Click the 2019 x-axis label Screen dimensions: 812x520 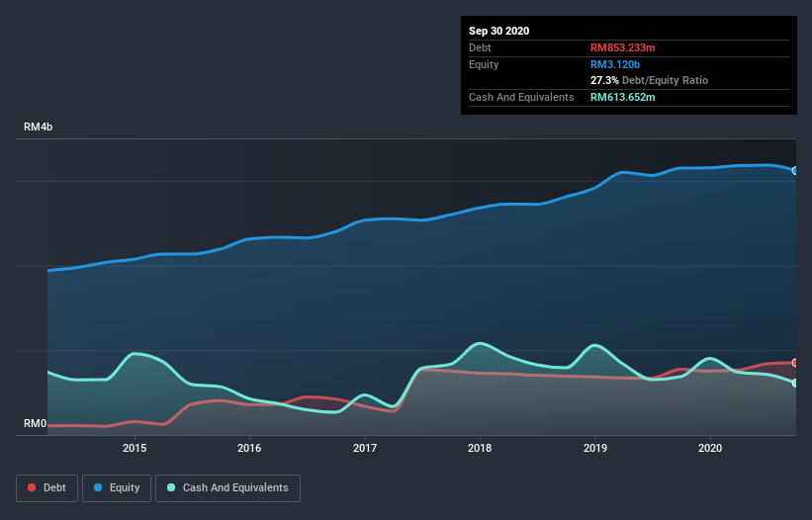(595, 448)
